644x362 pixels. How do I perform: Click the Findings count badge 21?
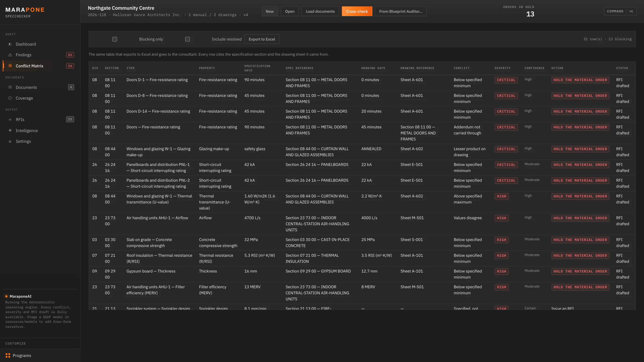click(70, 55)
